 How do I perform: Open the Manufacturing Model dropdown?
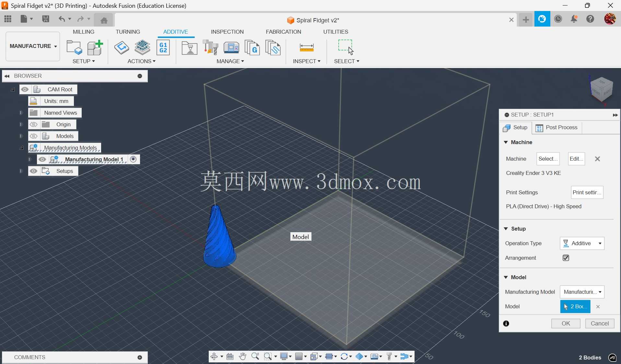582,292
